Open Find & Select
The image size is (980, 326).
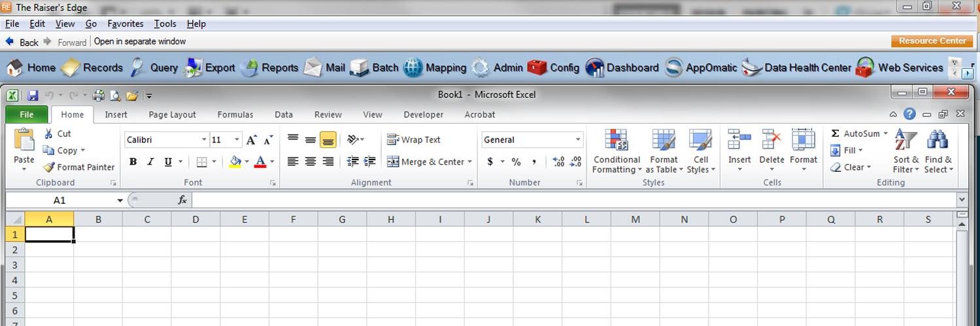938,152
